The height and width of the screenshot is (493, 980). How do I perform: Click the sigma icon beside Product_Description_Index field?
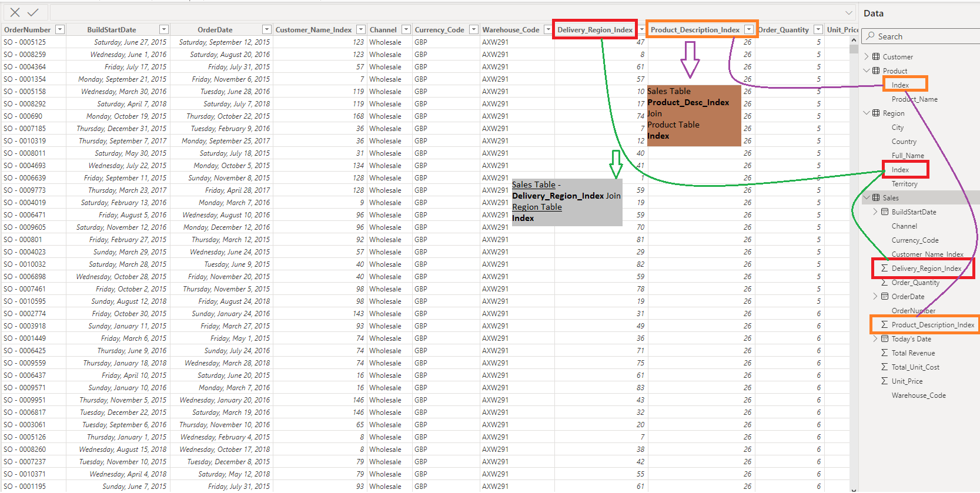(884, 325)
